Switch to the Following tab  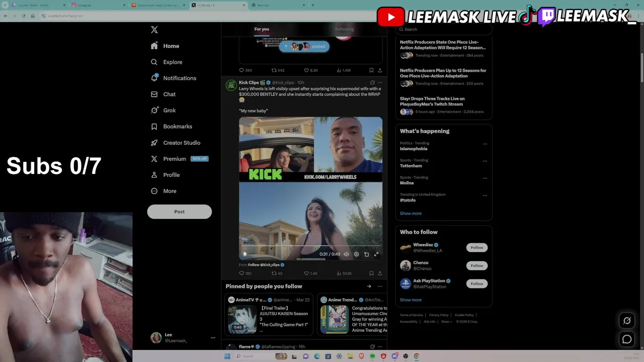(345, 29)
